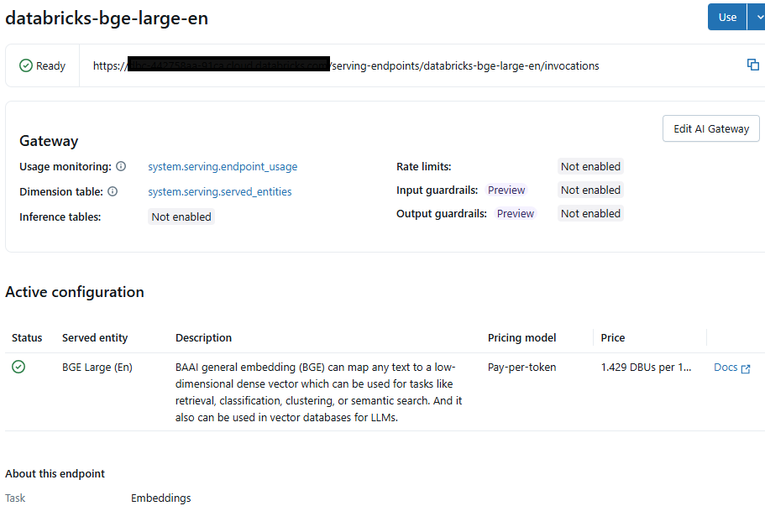Viewport: 765px width, 532px height.
Task: Click the 1.429 DBUs per 1... price cell
Action: [646, 368]
